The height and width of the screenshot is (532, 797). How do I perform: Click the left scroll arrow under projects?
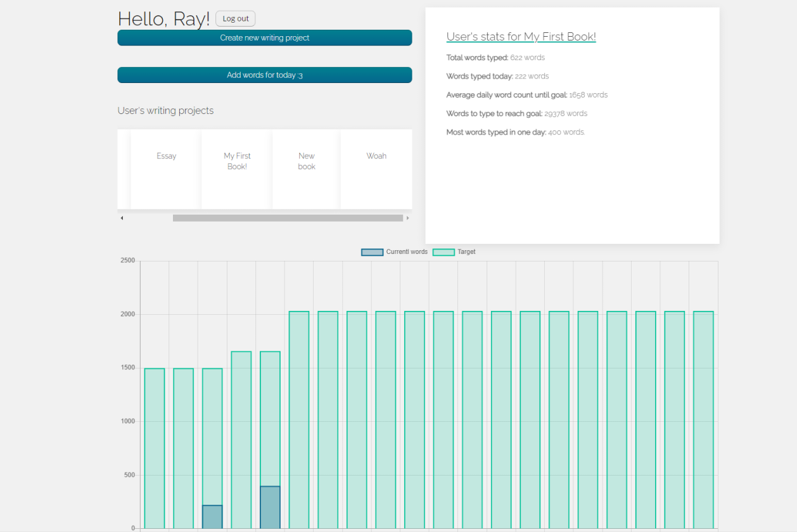pos(122,218)
